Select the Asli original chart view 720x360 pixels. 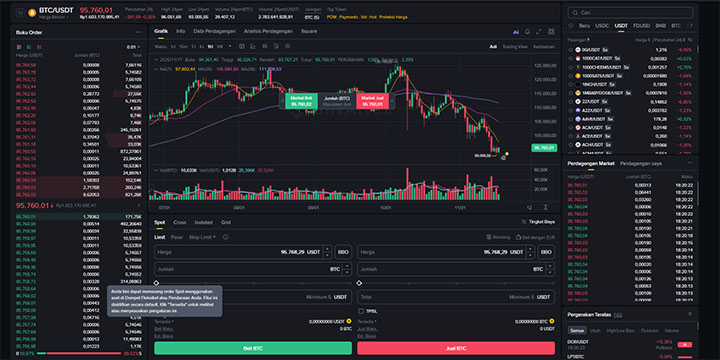pos(493,47)
